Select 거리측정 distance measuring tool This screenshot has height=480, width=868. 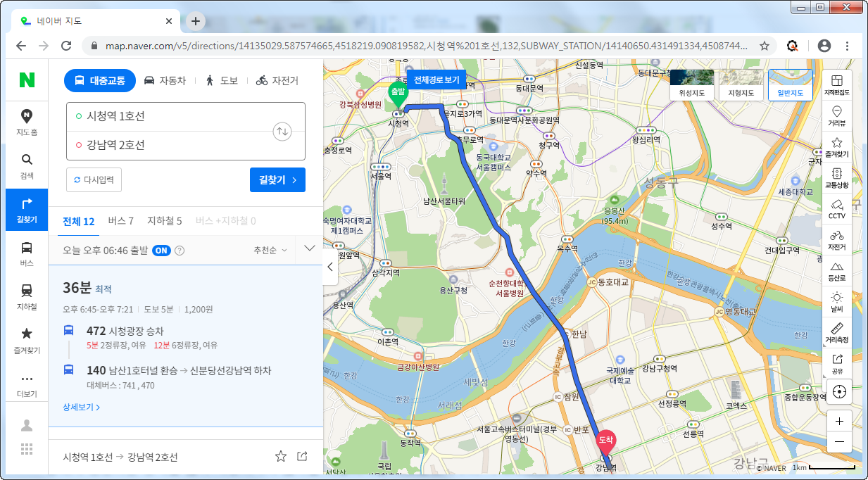point(837,333)
